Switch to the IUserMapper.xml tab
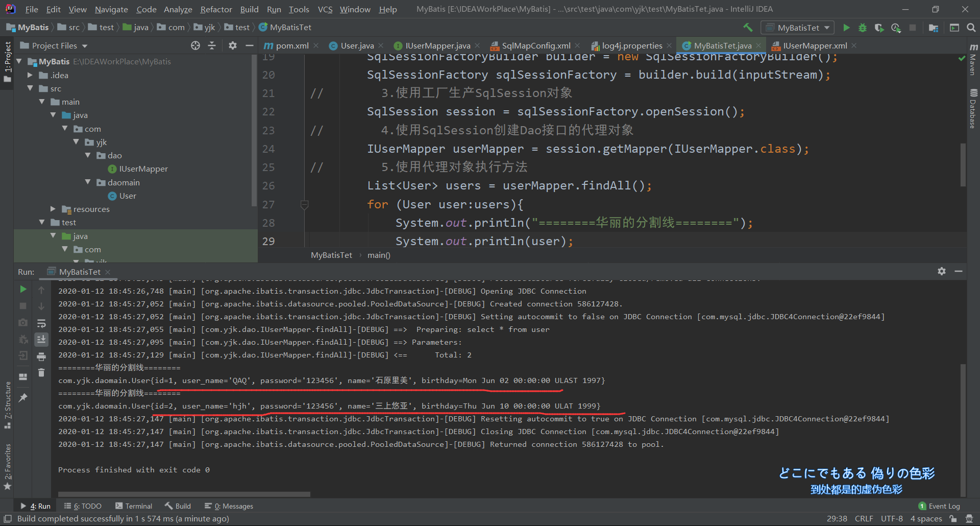The image size is (980, 526). click(x=815, y=45)
